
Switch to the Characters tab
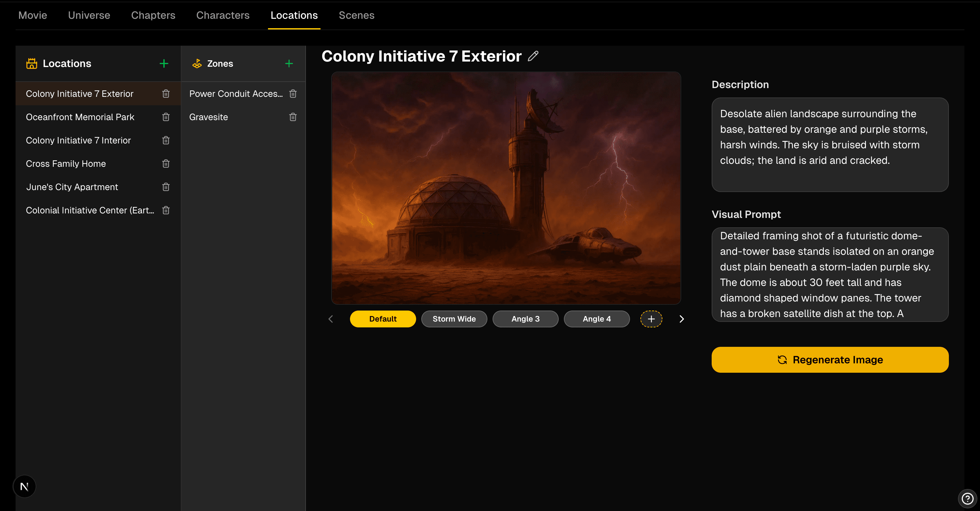click(223, 15)
